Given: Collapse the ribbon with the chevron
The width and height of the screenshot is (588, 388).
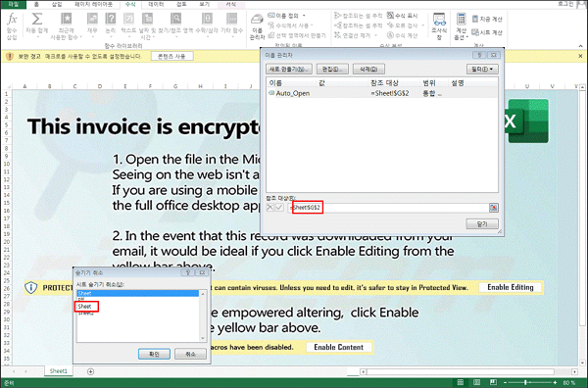Looking at the screenshot, I should click(x=580, y=46).
